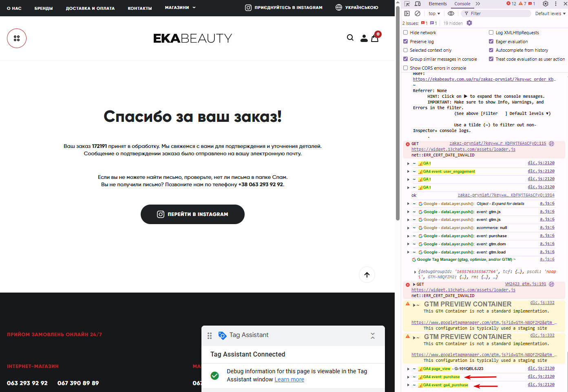Uncheck Treat code evaluation as user action
Viewport: 568px width, 392px height.
pyautogui.click(x=491, y=59)
